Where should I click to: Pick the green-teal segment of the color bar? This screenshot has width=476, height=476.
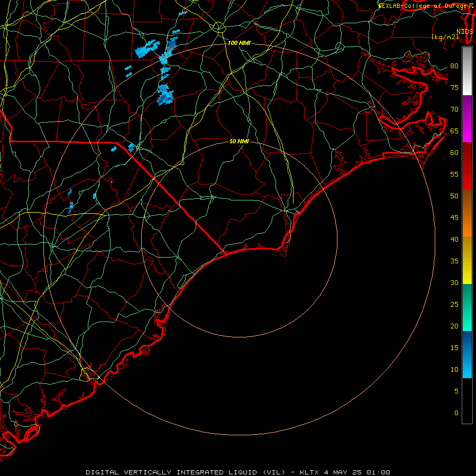tap(467, 307)
